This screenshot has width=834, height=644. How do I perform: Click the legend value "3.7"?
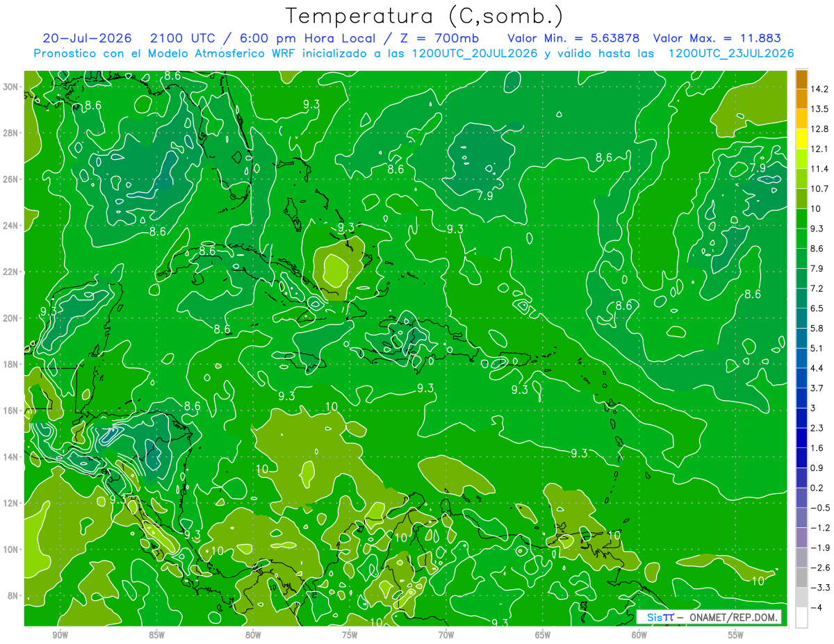817,388
